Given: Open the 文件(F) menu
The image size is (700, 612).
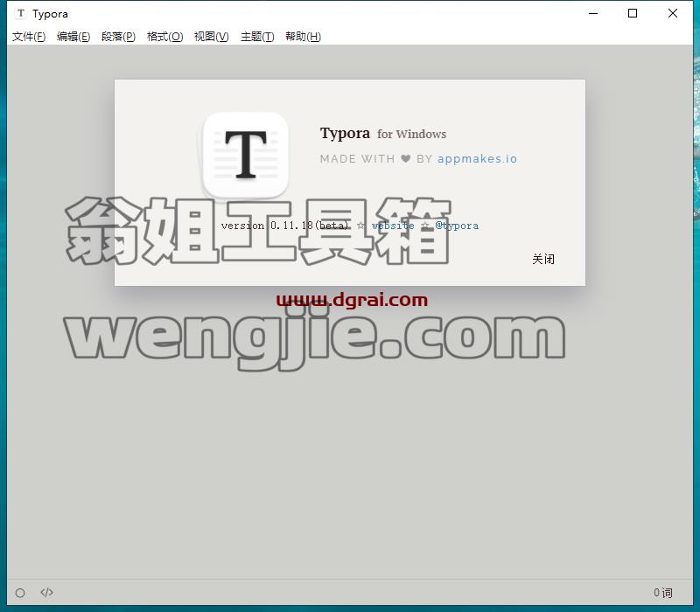Looking at the screenshot, I should click(x=29, y=37).
